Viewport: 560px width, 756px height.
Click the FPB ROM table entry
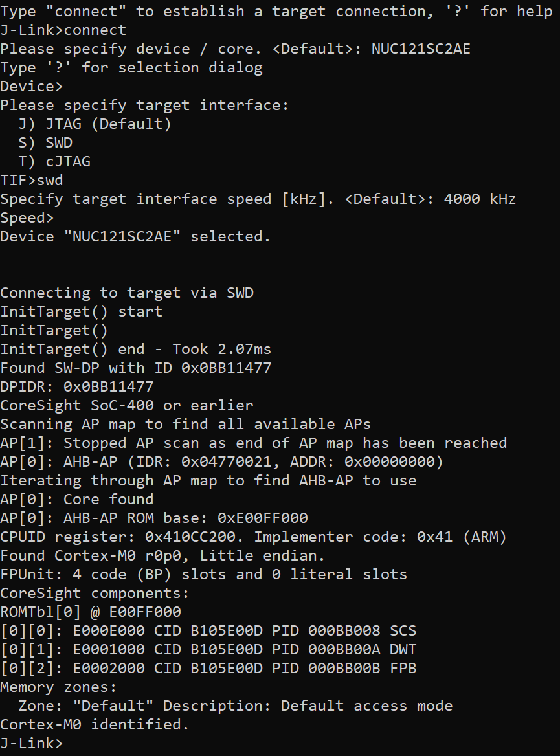click(x=208, y=668)
